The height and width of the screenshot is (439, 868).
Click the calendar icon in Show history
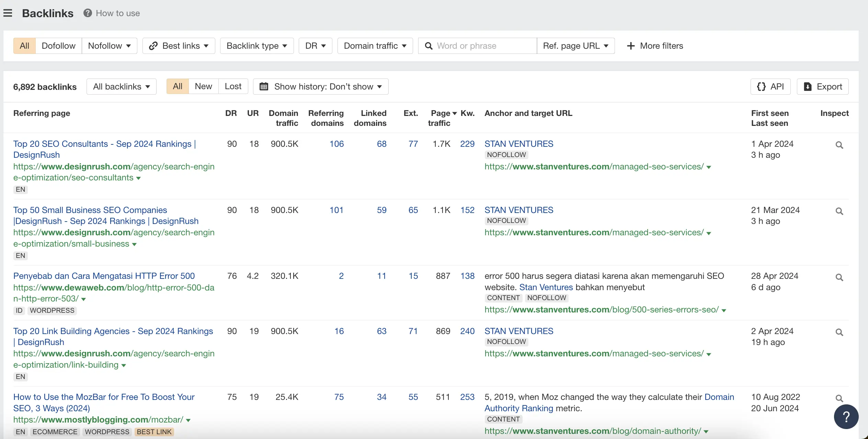tap(264, 86)
